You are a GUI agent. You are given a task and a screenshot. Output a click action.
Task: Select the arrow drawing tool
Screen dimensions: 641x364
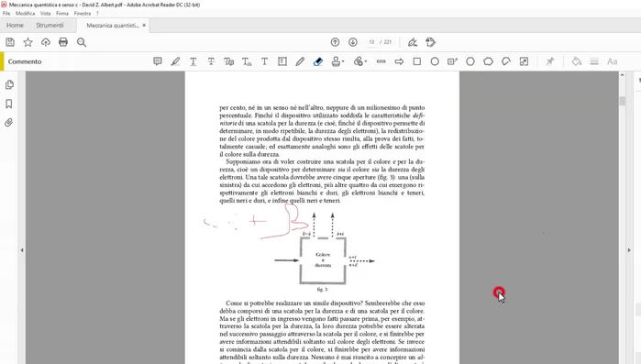[399, 61]
